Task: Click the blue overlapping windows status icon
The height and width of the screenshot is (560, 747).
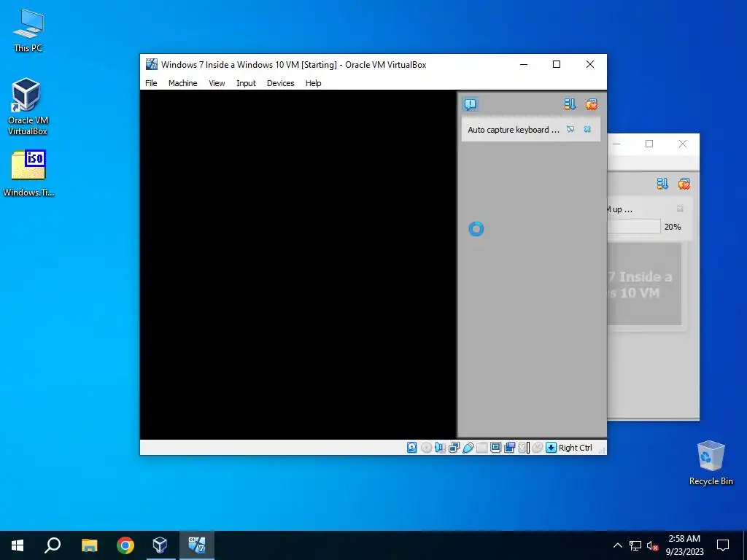Action: (509, 447)
